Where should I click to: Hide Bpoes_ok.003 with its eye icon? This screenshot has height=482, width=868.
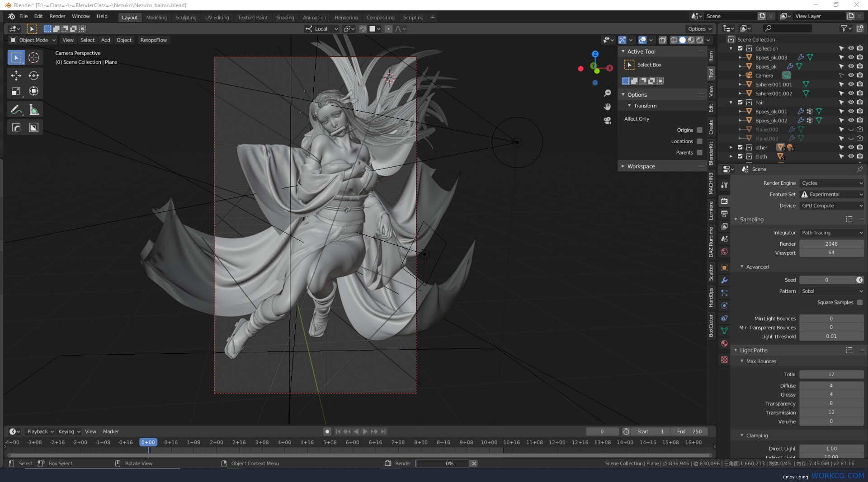(x=850, y=57)
